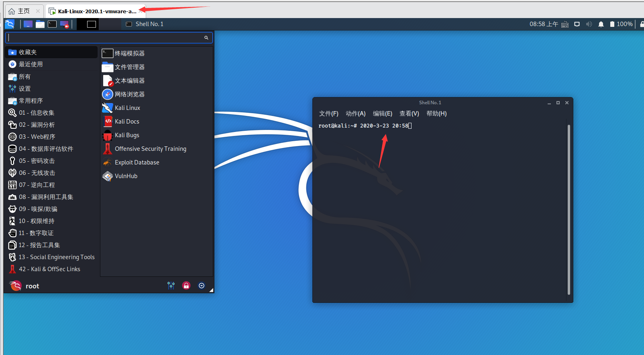
Task: Select the 06 - 无线攻击 category
Action: (51, 173)
